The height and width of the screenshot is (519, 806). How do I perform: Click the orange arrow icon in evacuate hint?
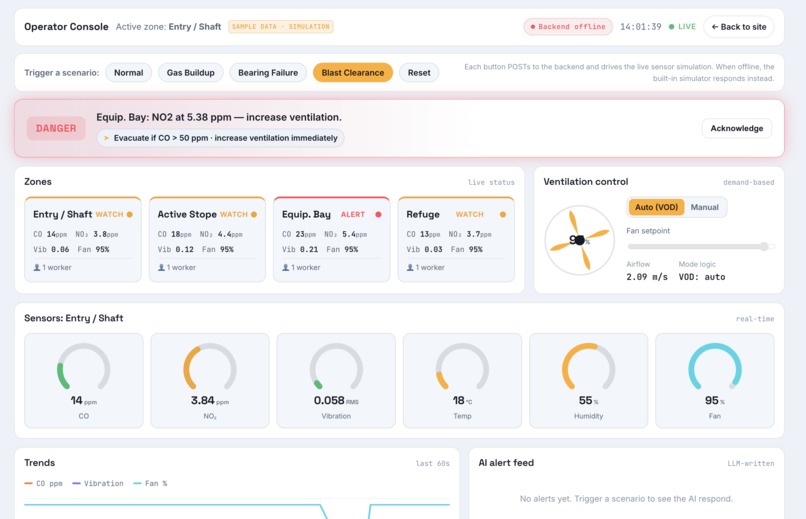pos(106,138)
